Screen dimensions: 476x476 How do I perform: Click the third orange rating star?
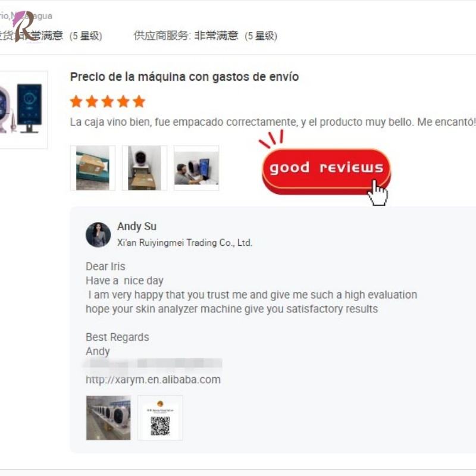(108, 101)
